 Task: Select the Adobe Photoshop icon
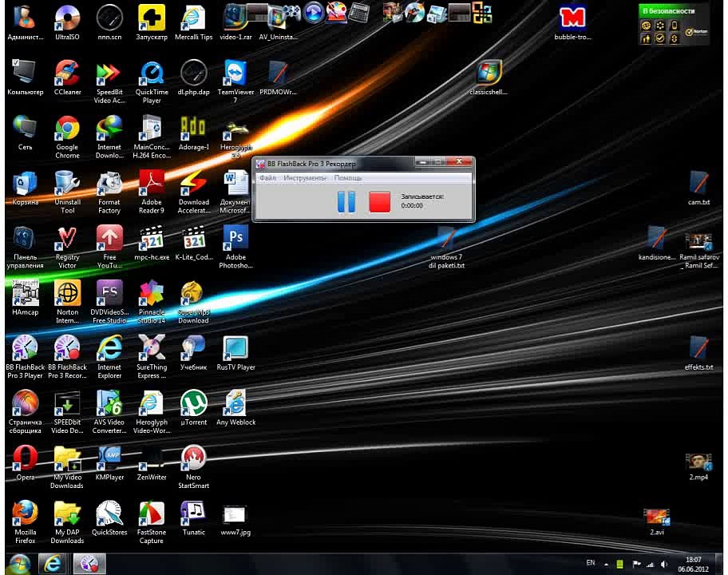pyautogui.click(x=235, y=247)
